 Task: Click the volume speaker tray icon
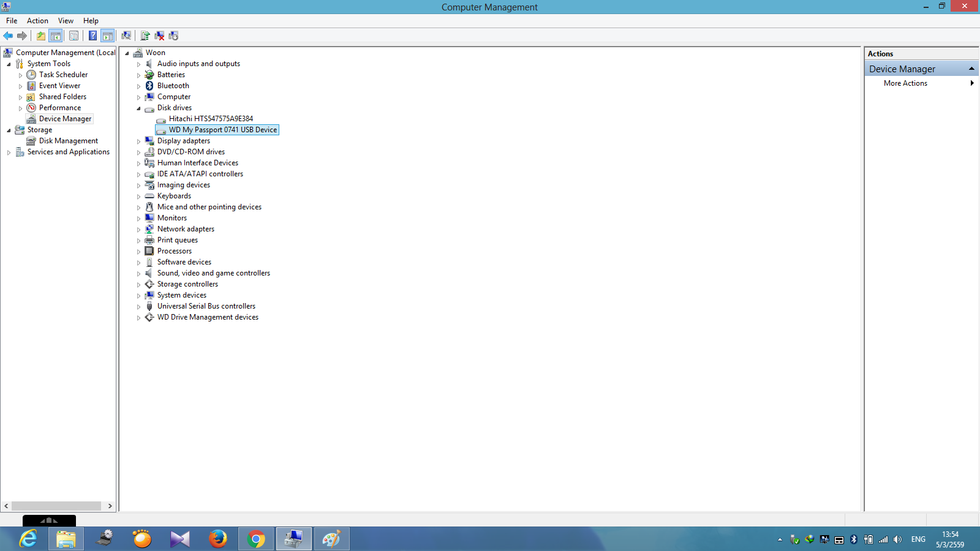897,539
